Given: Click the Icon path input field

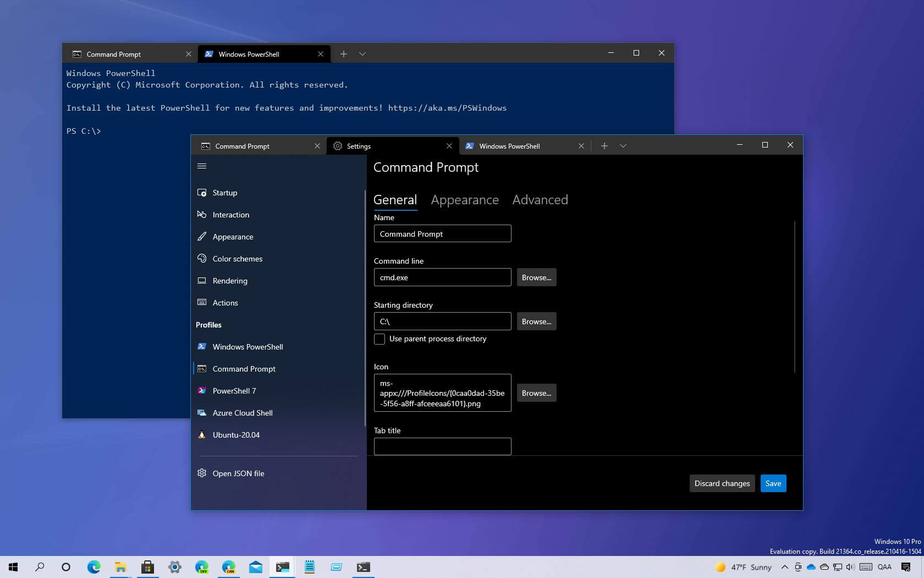Looking at the screenshot, I should tap(442, 393).
